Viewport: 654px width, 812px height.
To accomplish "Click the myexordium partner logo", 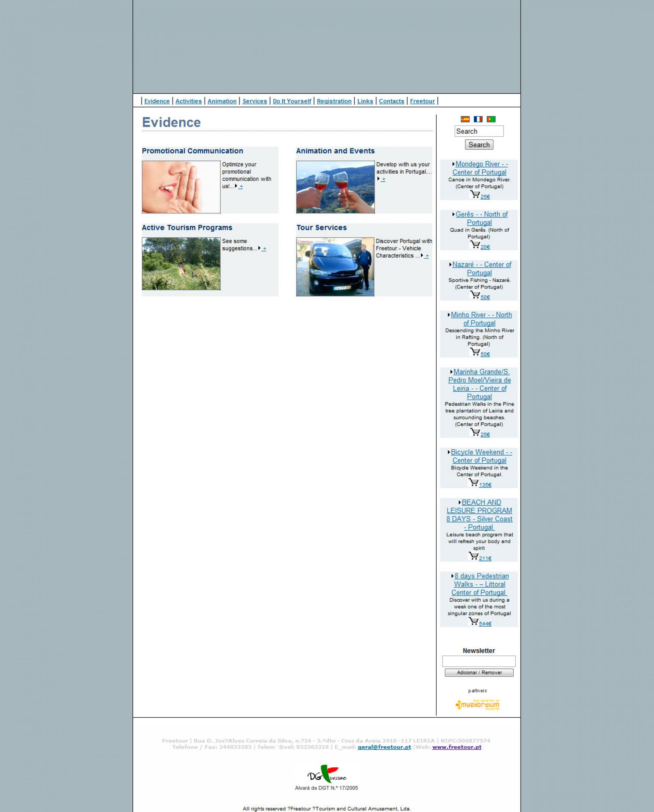I will tap(477, 705).
